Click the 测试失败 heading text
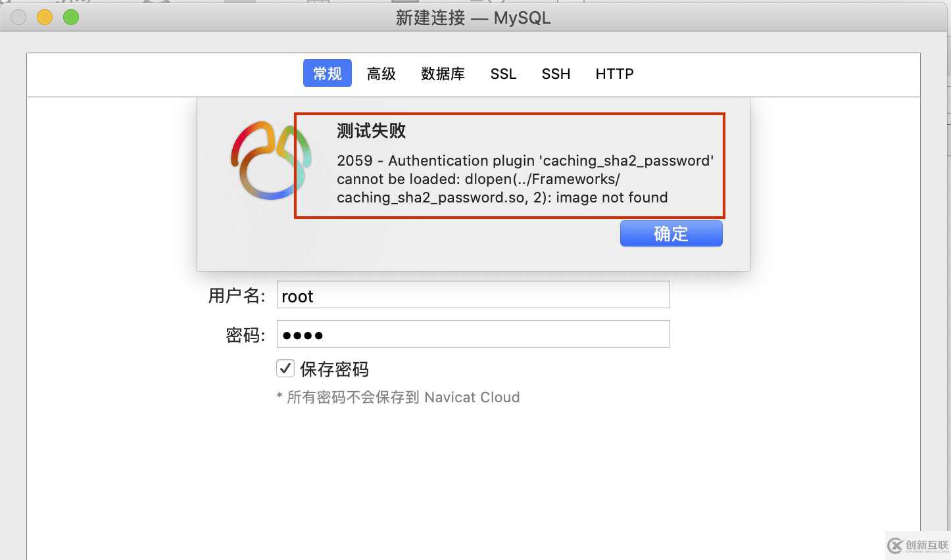The width and height of the screenshot is (951, 560). coord(372,131)
